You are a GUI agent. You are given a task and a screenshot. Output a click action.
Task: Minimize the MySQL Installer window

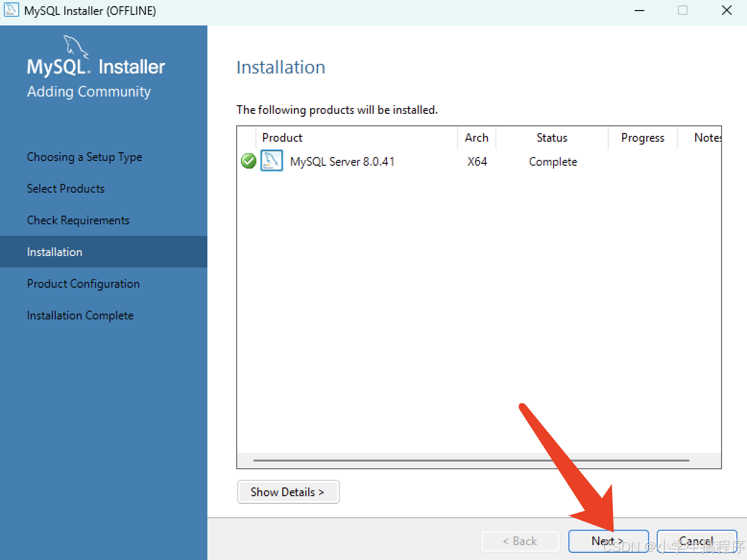tap(639, 11)
